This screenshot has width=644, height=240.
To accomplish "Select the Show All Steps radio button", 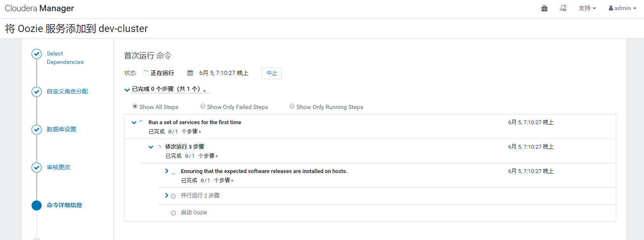I will coord(135,107).
